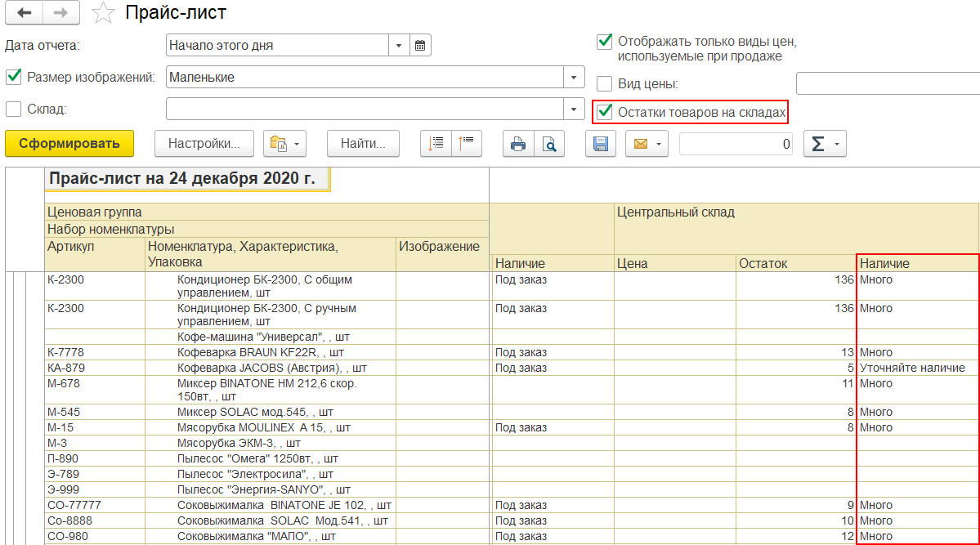Open calendar picker for report date

point(420,46)
